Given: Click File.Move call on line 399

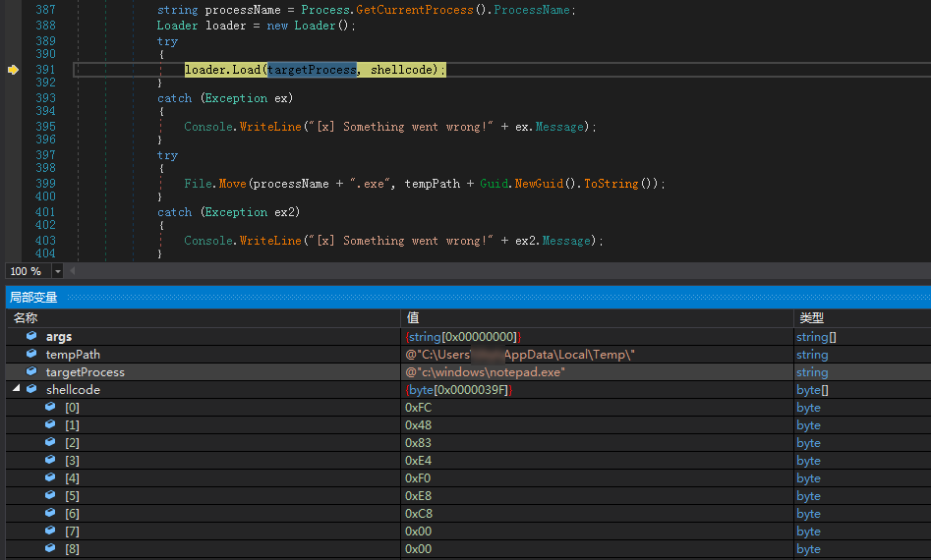Looking at the screenshot, I should click(215, 184).
